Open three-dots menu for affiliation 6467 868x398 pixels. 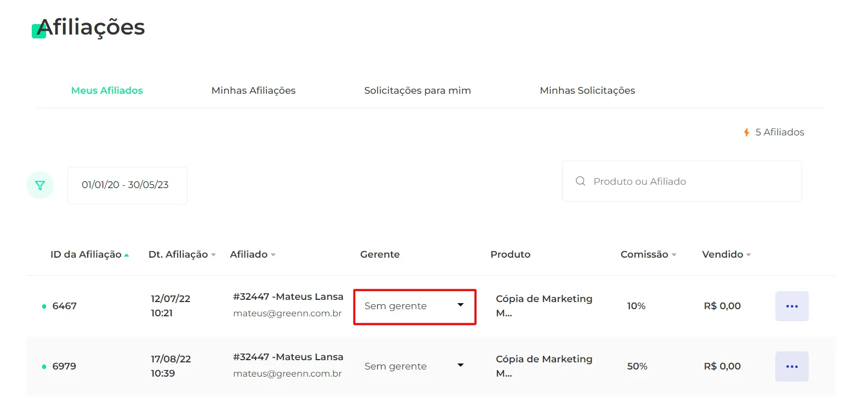[792, 306]
